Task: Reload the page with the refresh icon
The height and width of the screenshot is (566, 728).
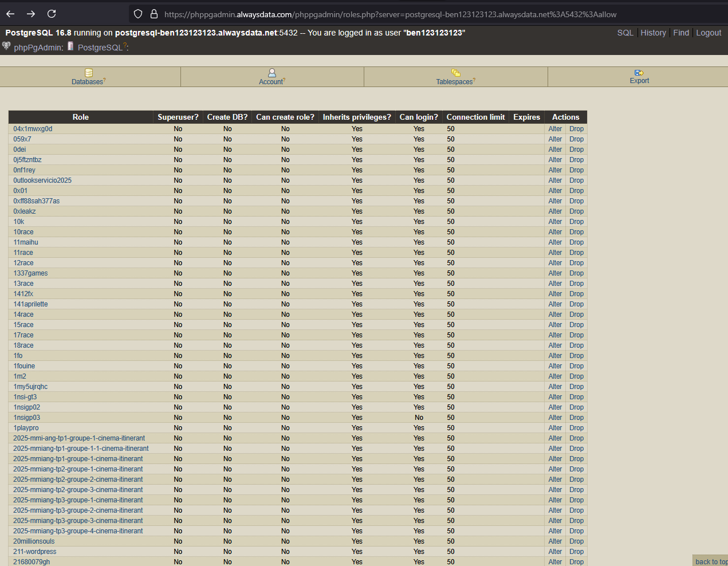Action: 52,14
